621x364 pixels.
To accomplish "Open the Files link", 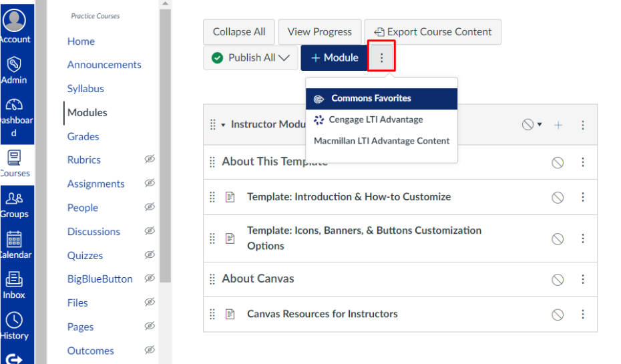I will (77, 303).
